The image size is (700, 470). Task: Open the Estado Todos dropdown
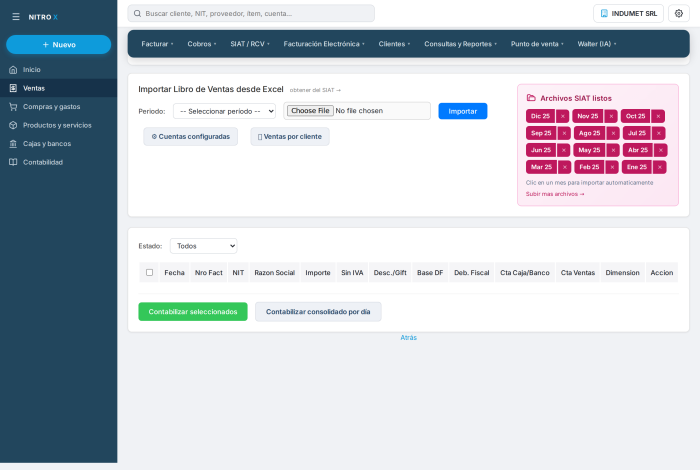204,246
